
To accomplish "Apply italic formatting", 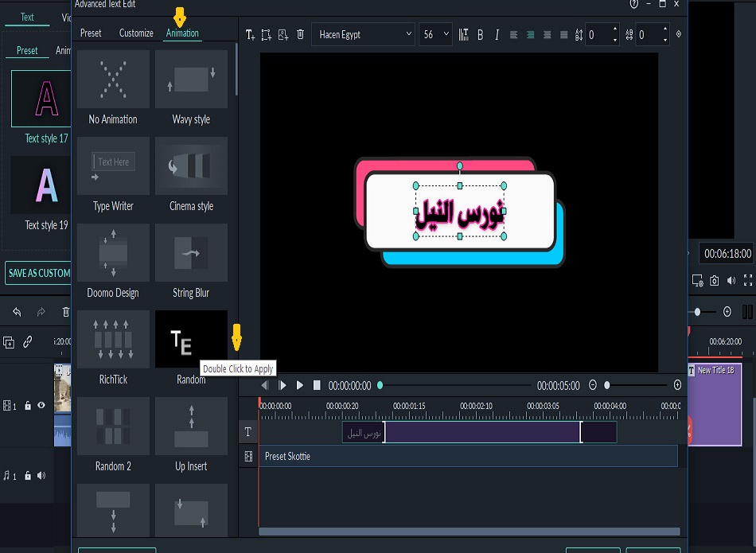I will pos(497,35).
